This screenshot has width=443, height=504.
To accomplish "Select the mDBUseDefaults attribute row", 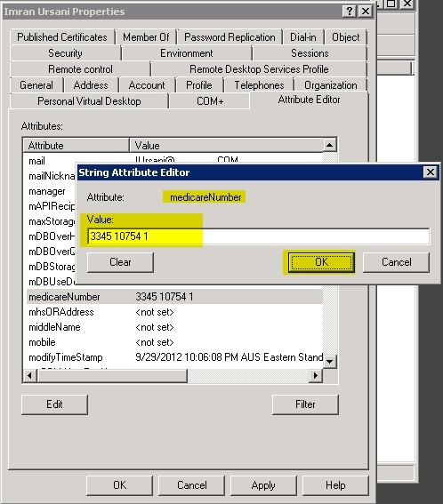I will pos(52,282).
